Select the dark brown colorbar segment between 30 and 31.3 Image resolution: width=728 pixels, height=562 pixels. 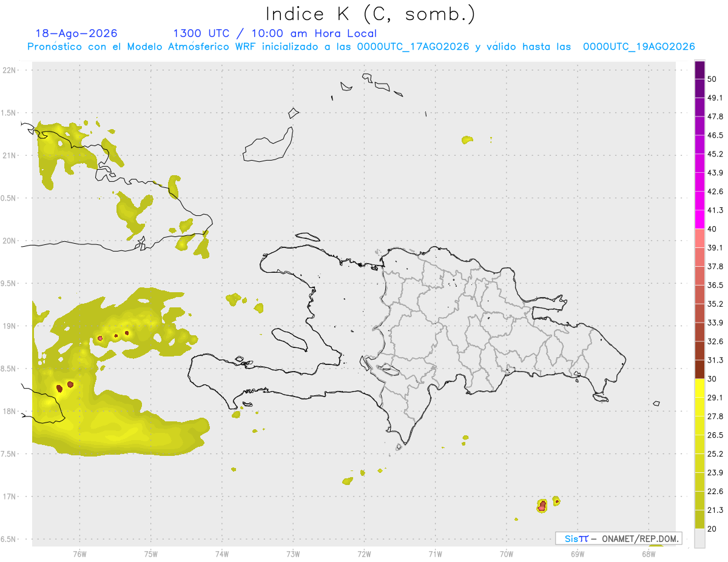coord(699,369)
